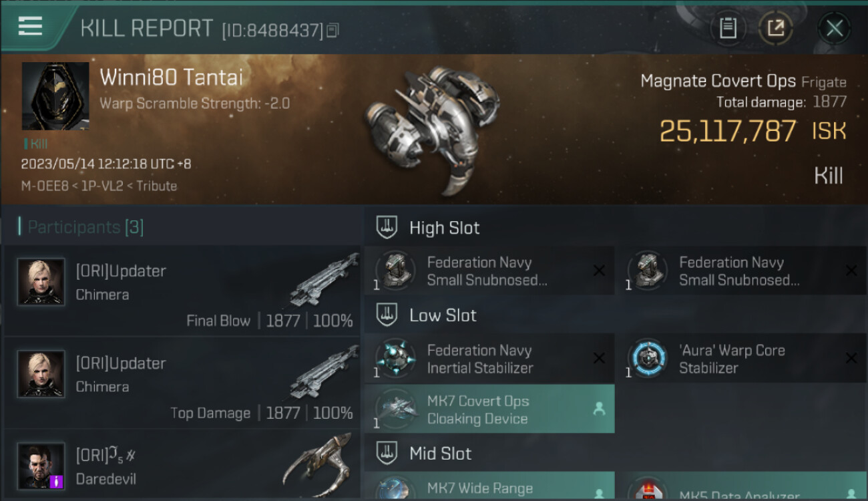This screenshot has height=501, width=868.
Task: Click the destroyed X on second Snubnosed item
Action: [x=851, y=271]
